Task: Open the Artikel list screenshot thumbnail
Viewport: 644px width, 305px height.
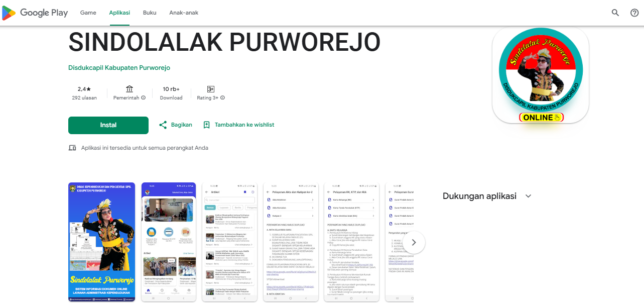Action: tap(229, 242)
